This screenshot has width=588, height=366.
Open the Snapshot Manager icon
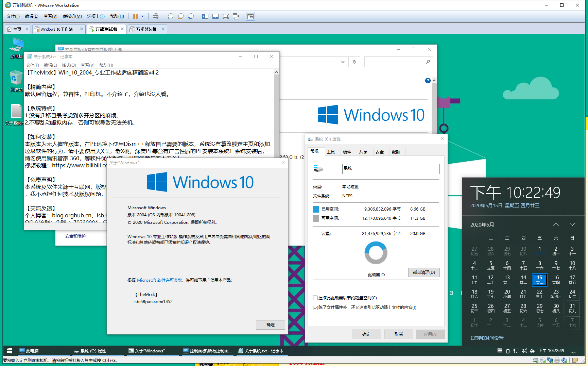pos(191,16)
